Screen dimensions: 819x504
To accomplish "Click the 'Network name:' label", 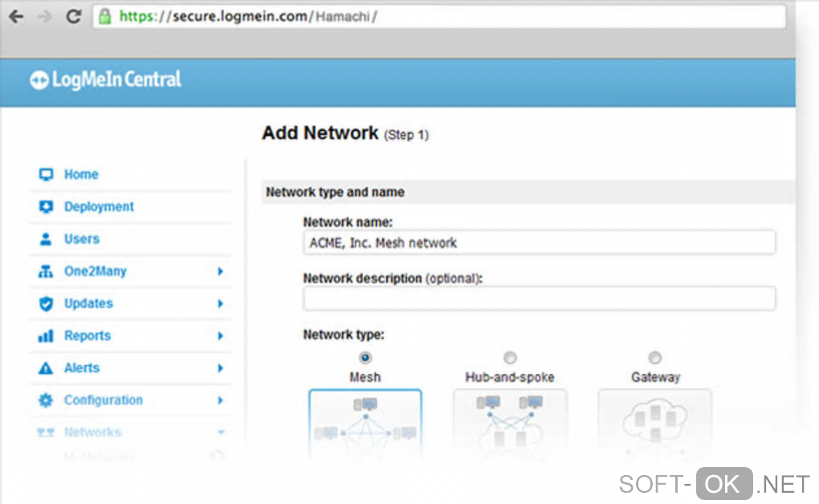I will [x=348, y=222].
